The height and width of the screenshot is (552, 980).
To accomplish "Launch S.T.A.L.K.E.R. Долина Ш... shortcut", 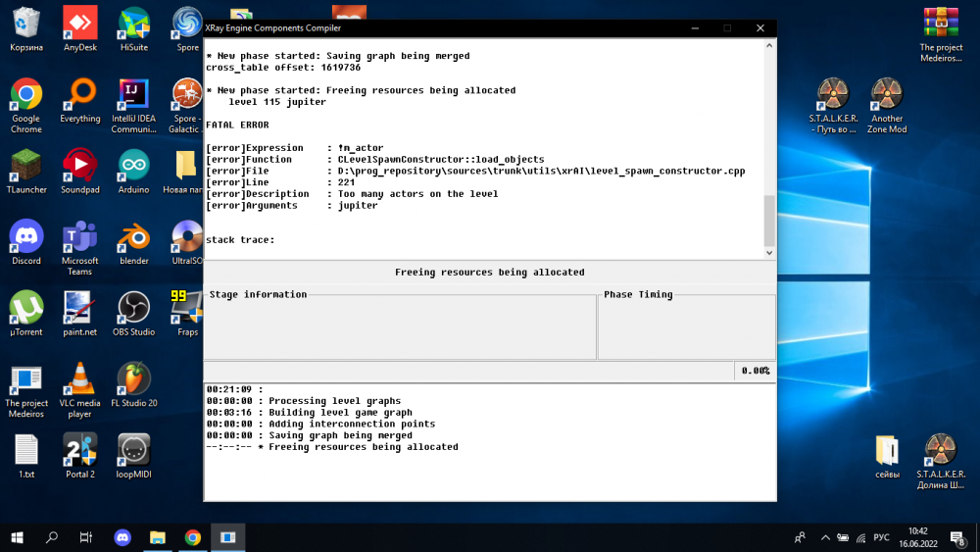I will (x=941, y=462).
